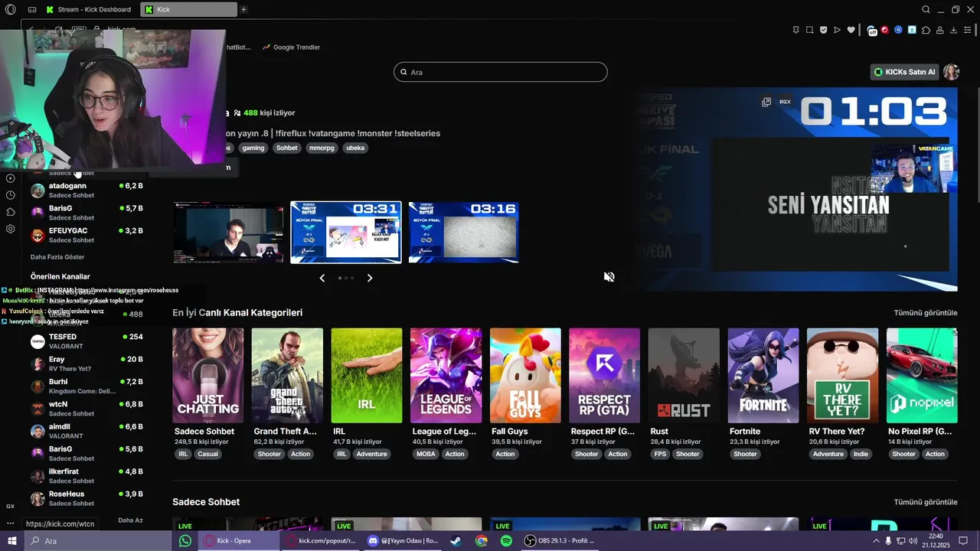Open Steam from the Windows taskbar
Screen dimensions: 980x551
coord(456,541)
